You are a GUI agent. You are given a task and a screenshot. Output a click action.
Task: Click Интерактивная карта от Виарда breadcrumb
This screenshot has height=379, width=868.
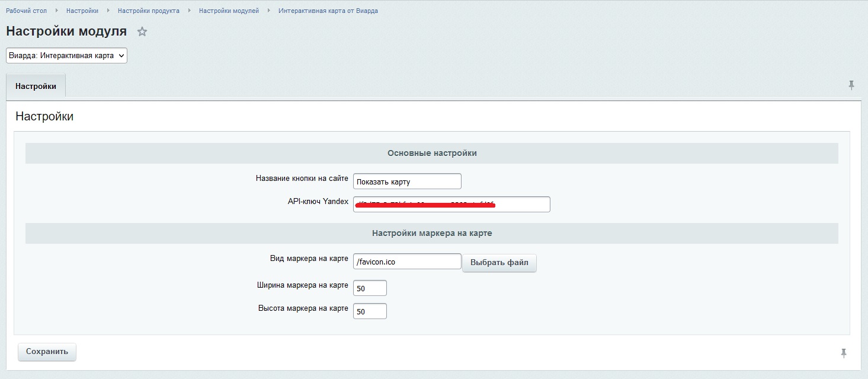pyautogui.click(x=328, y=11)
